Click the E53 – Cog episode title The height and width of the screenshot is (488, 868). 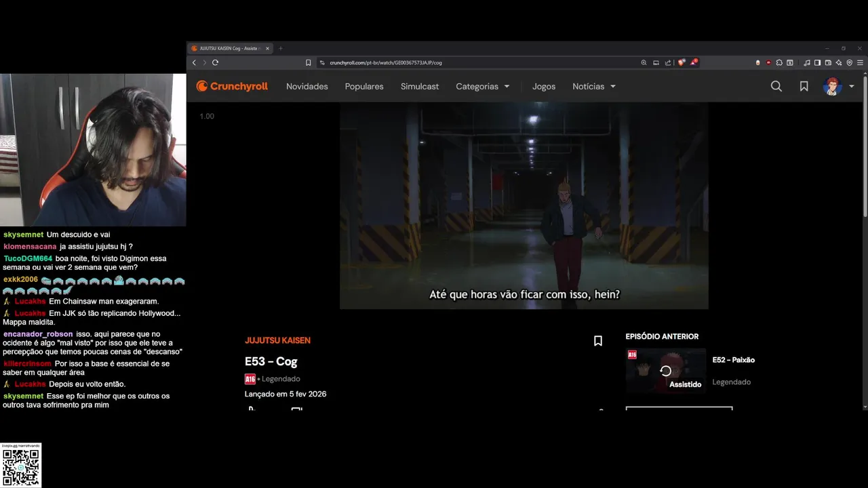[271, 362]
